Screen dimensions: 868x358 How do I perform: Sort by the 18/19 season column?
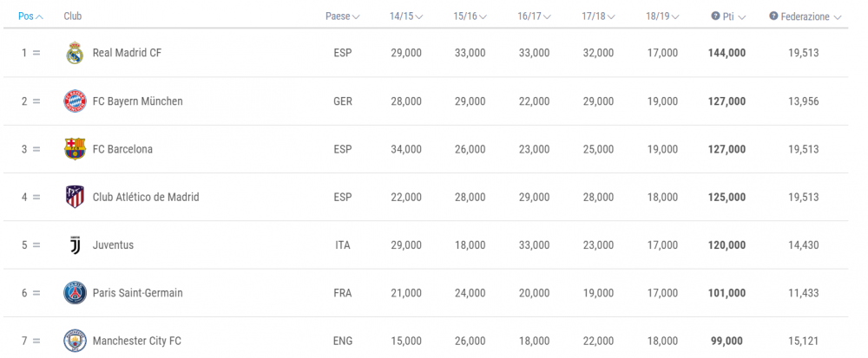662,16
